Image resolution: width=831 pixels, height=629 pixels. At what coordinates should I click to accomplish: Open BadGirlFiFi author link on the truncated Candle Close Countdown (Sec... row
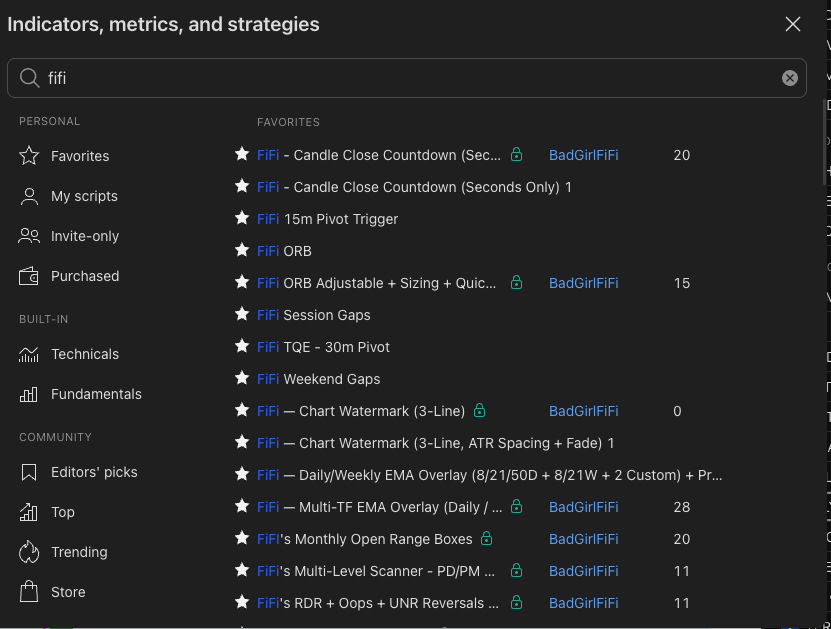point(584,155)
